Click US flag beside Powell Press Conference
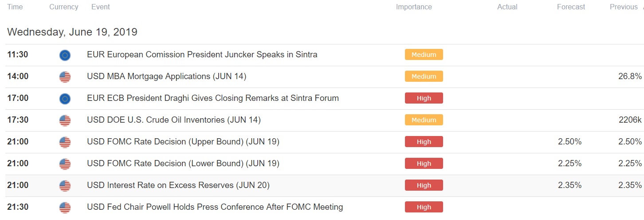644x220 pixels. pyautogui.click(x=65, y=208)
